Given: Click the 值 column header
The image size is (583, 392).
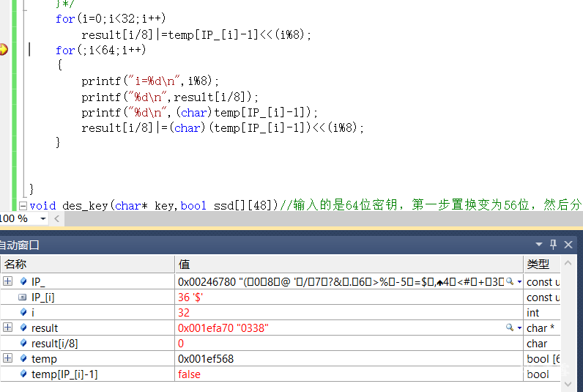Looking at the screenshot, I should pyautogui.click(x=349, y=264).
